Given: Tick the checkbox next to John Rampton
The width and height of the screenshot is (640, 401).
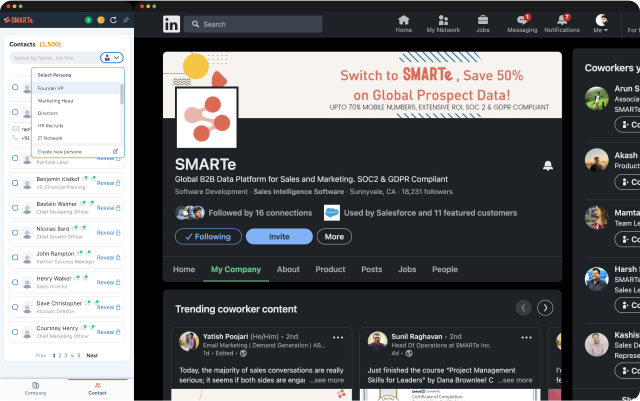Looking at the screenshot, I should [x=15, y=257].
